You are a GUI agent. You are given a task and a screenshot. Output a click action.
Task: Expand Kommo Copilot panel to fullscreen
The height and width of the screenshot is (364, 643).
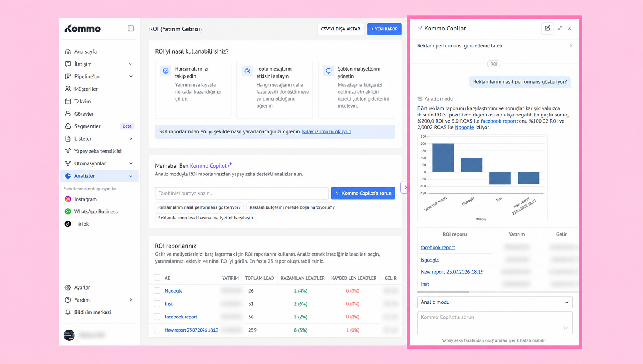pos(560,28)
